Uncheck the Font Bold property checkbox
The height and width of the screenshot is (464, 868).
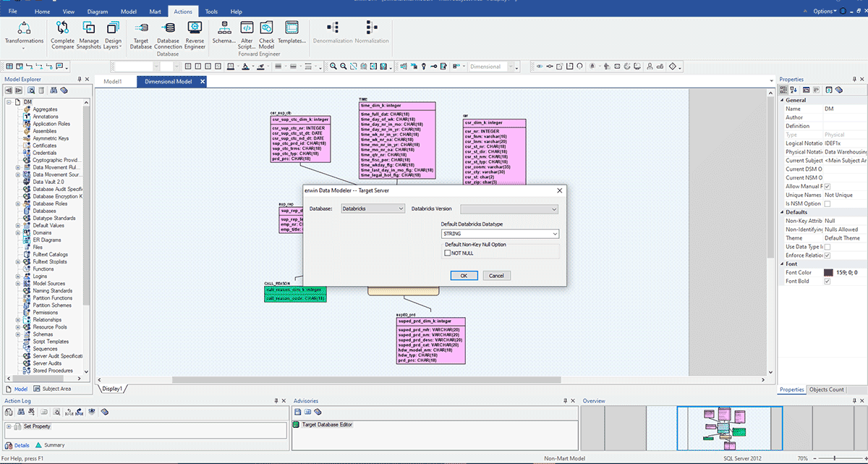827,281
